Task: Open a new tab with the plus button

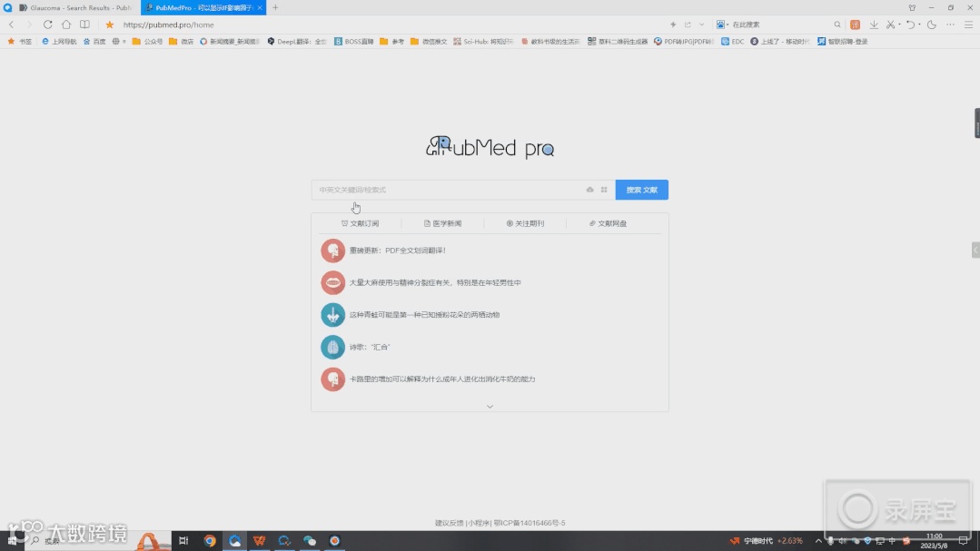Action: pos(275,7)
